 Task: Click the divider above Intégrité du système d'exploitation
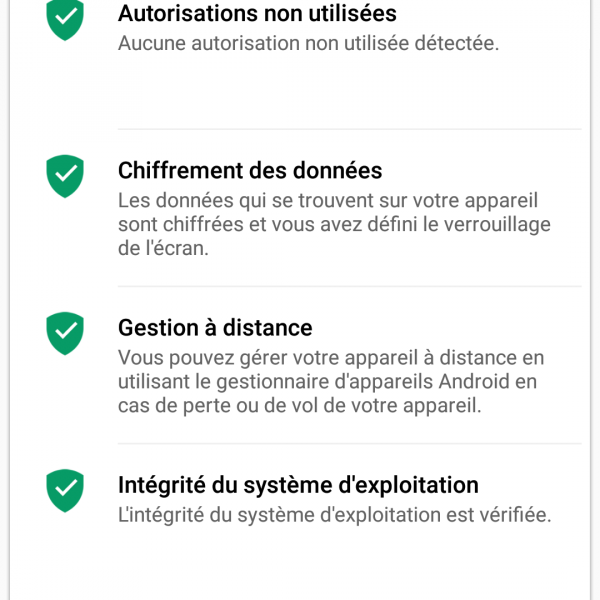point(349,444)
